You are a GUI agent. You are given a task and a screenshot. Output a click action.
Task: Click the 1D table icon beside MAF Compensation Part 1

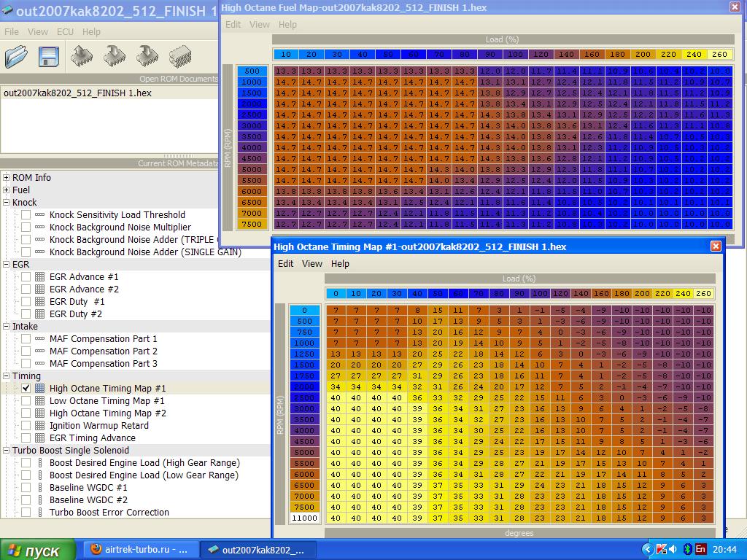(39, 339)
